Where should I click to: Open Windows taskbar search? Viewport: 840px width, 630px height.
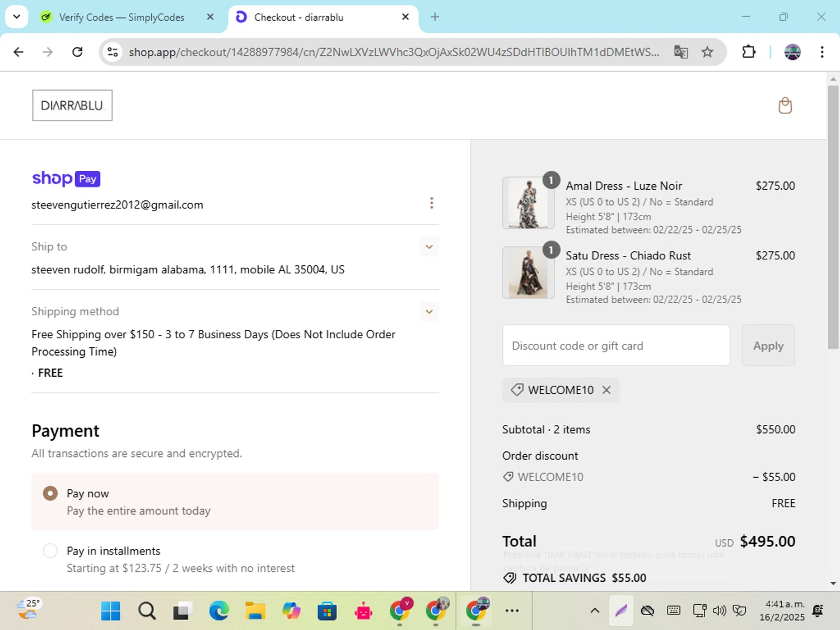pos(147,611)
